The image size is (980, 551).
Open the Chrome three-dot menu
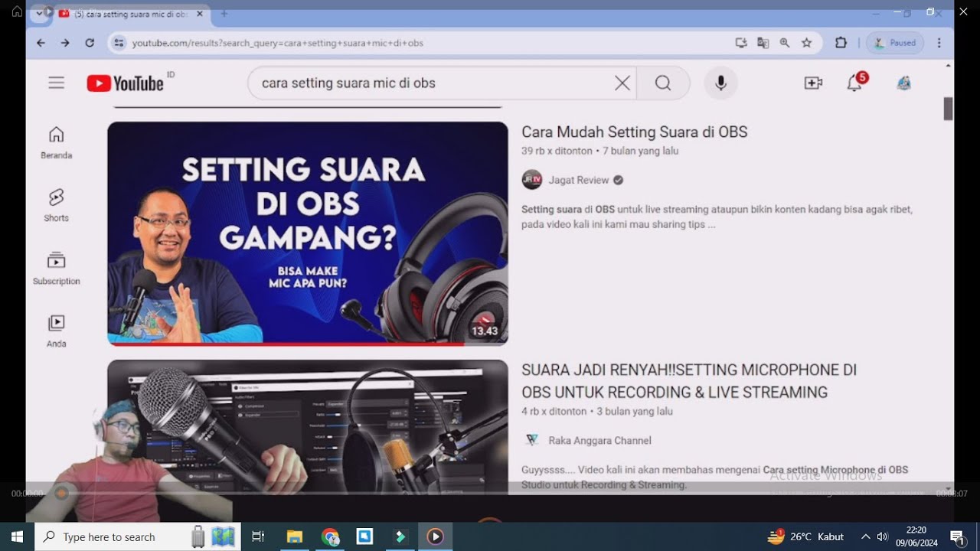(x=939, y=43)
